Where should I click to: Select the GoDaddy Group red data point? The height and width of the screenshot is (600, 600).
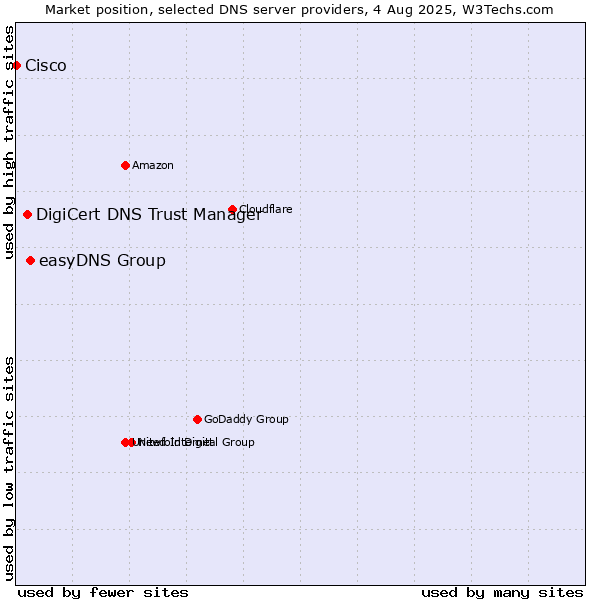pos(197,420)
